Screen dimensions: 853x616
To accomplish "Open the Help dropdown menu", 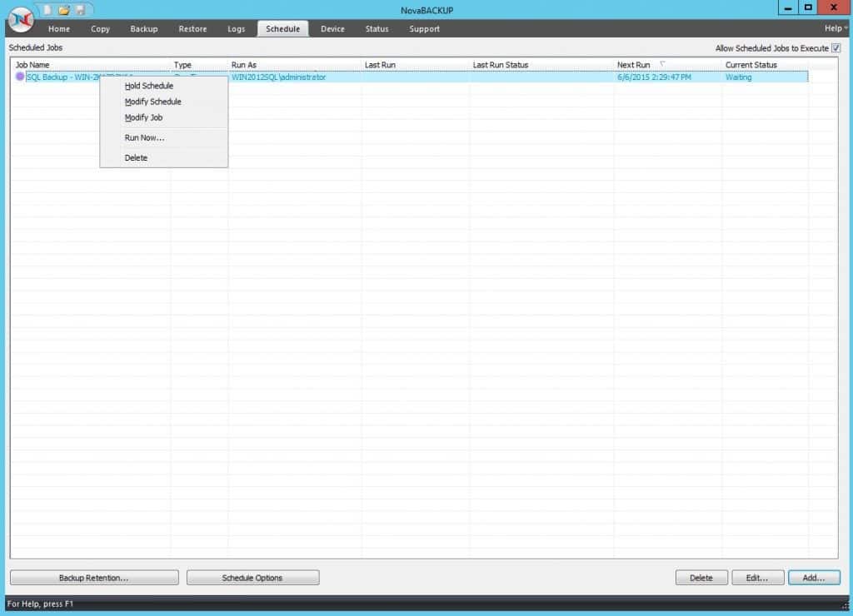I will click(x=831, y=27).
